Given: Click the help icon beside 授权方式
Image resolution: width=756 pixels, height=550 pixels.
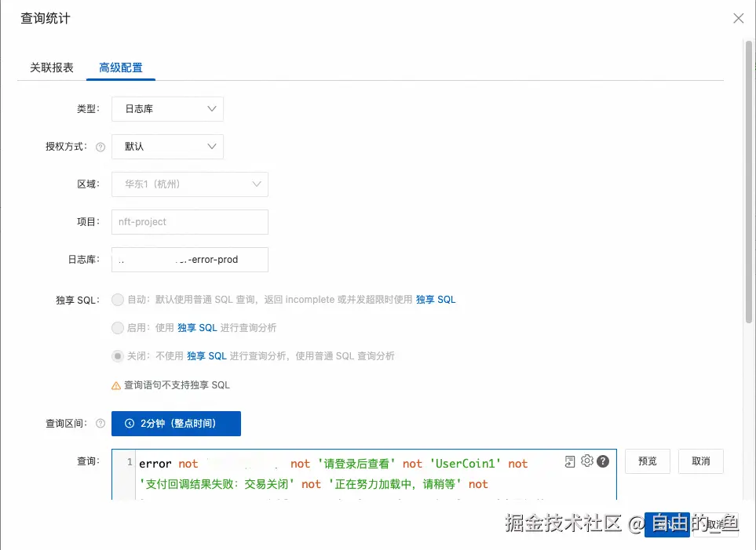Looking at the screenshot, I should click(x=100, y=147).
